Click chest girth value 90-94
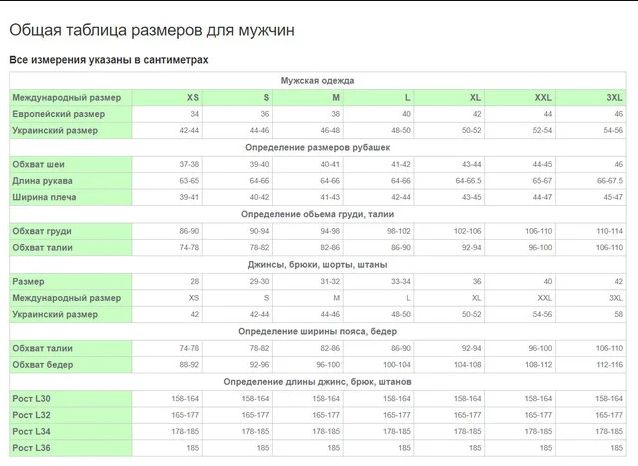Viewport: 638px width, 466px height. (260, 231)
